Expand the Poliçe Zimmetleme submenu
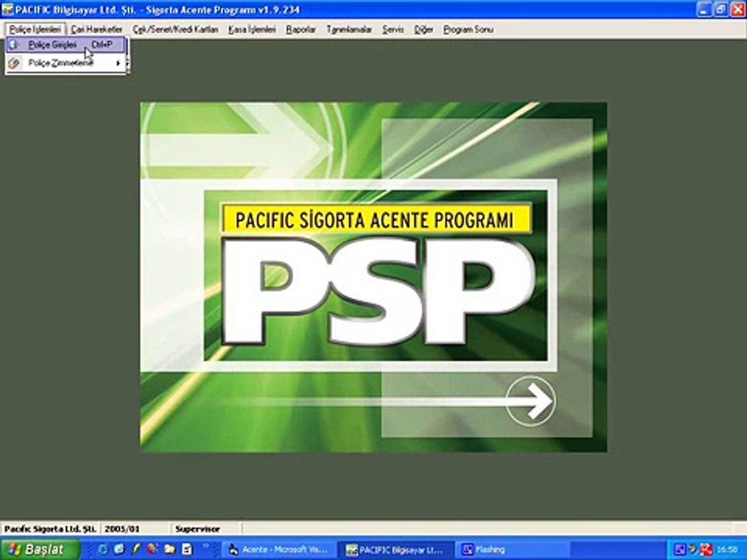Screen dimensions: 747x560 click(x=66, y=63)
